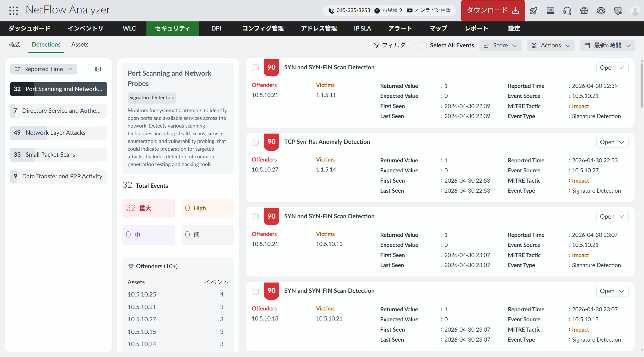Change Open status on event with offender 10.5.10.13

pos(612,291)
